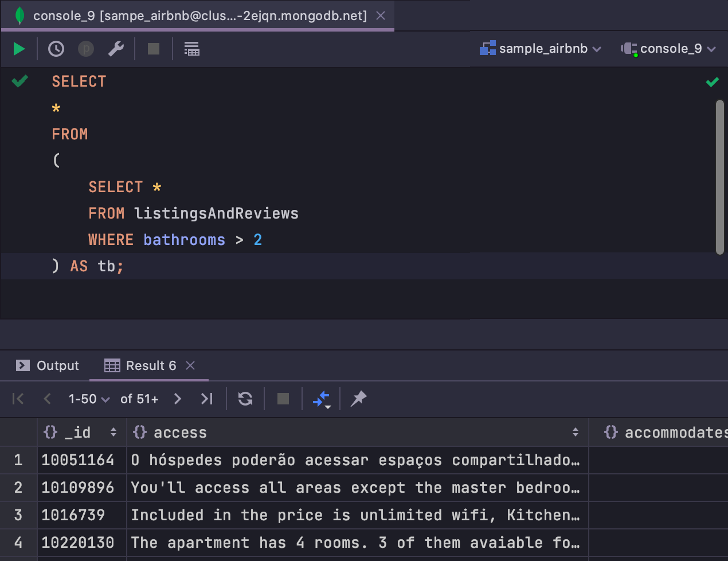Viewport: 728px width, 561px height.
Task: Open query history using the clock icon
Action: click(56, 48)
